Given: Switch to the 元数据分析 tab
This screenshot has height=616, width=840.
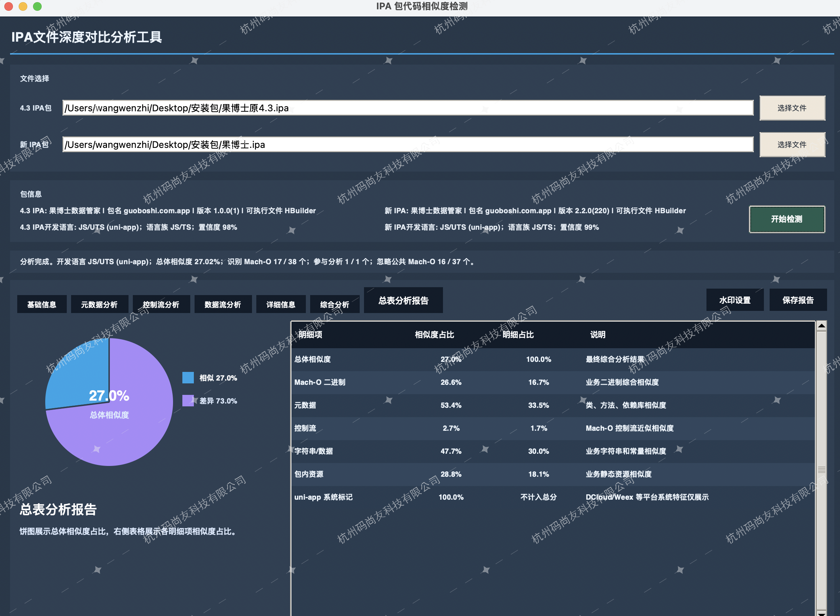Looking at the screenshot, I should click(x=99, y=304).
